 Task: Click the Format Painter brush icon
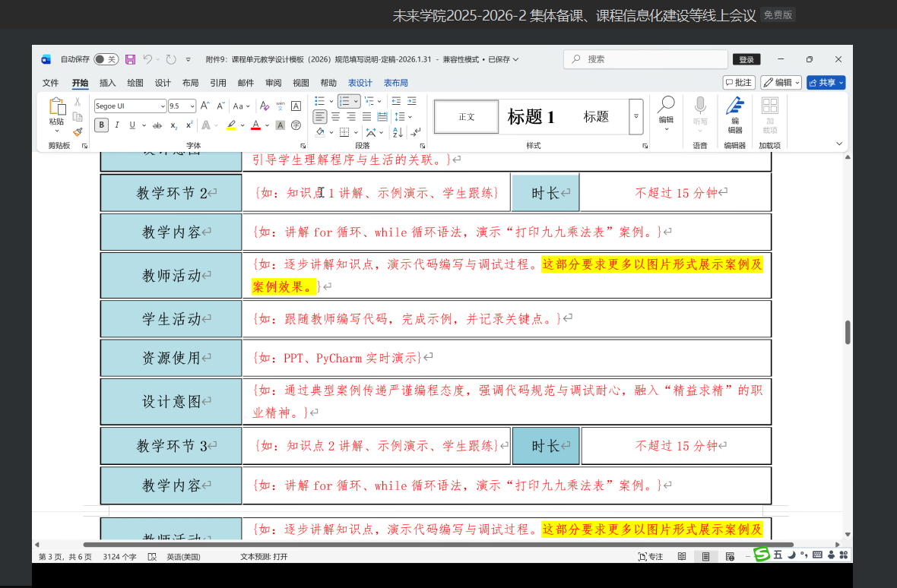coord(78,131)
